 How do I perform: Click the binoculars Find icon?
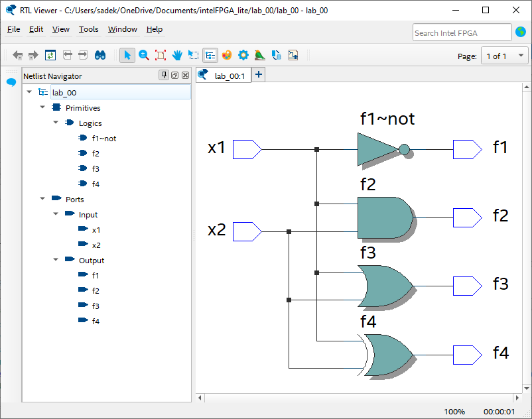coord(100,56)
